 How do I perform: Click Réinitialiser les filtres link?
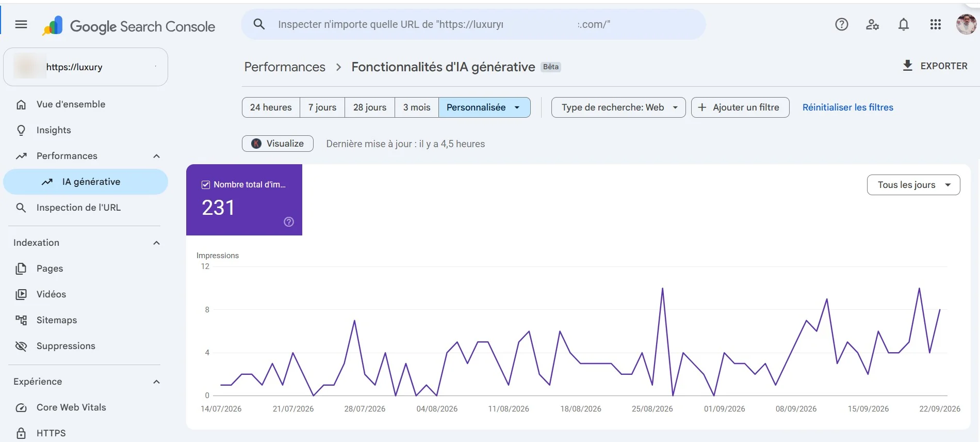point(848,107)
